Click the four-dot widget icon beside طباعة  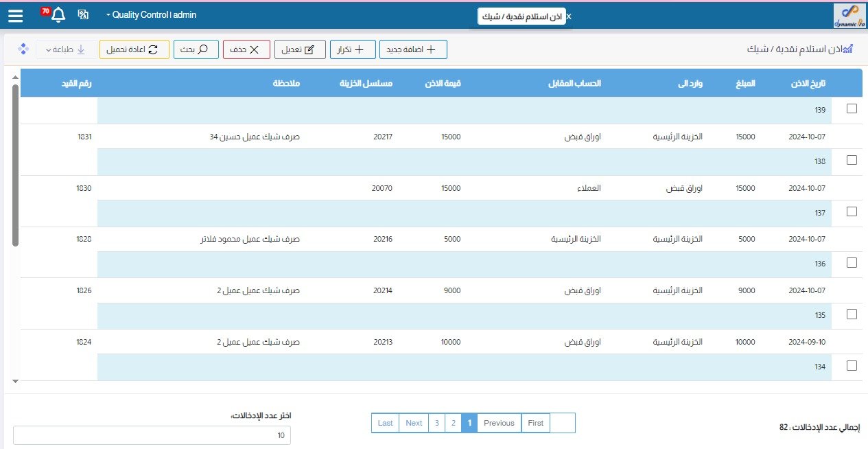pos(23,49)
